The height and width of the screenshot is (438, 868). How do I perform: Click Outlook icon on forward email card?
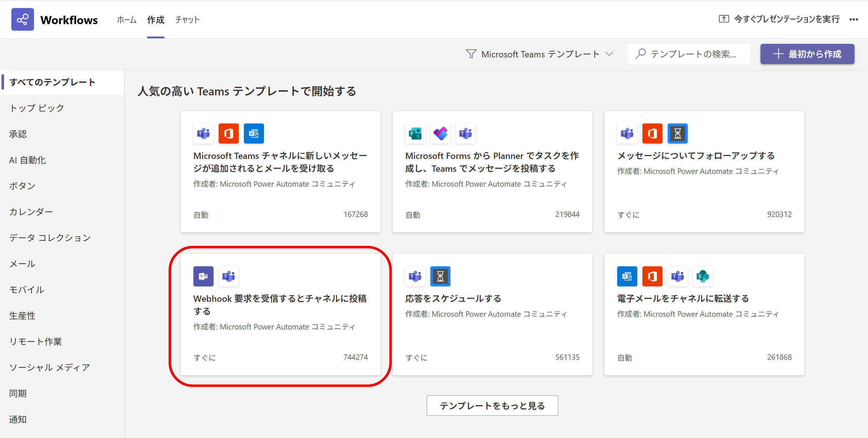click(627, 276)
